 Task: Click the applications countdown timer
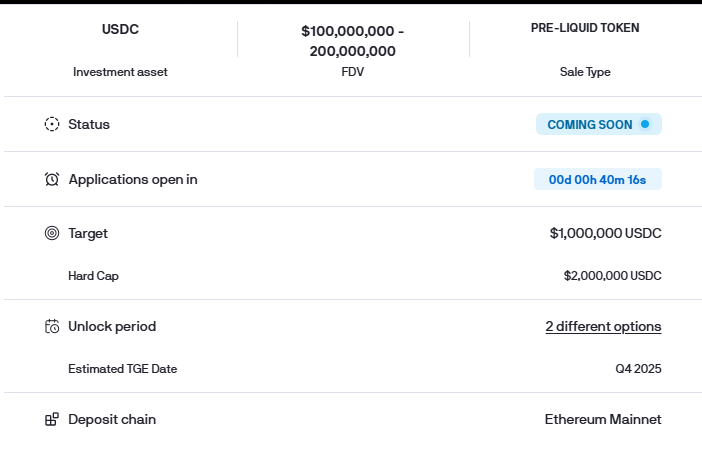point(597,180)
